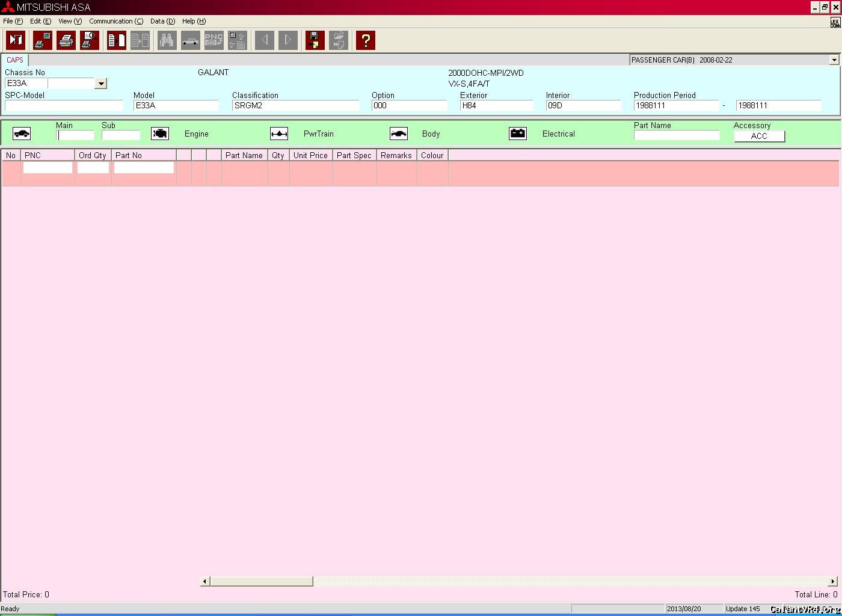Open help with the question mark icon

click(365, 40)
